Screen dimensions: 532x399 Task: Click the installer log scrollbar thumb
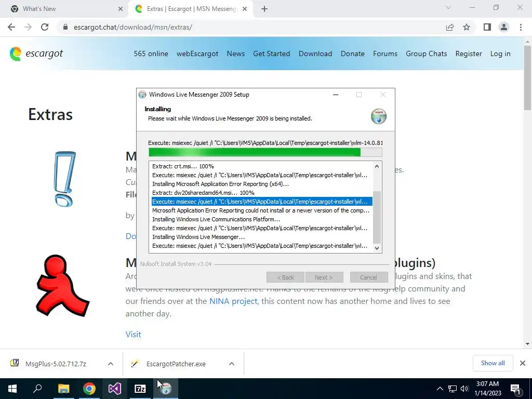[x=377, y=217]
